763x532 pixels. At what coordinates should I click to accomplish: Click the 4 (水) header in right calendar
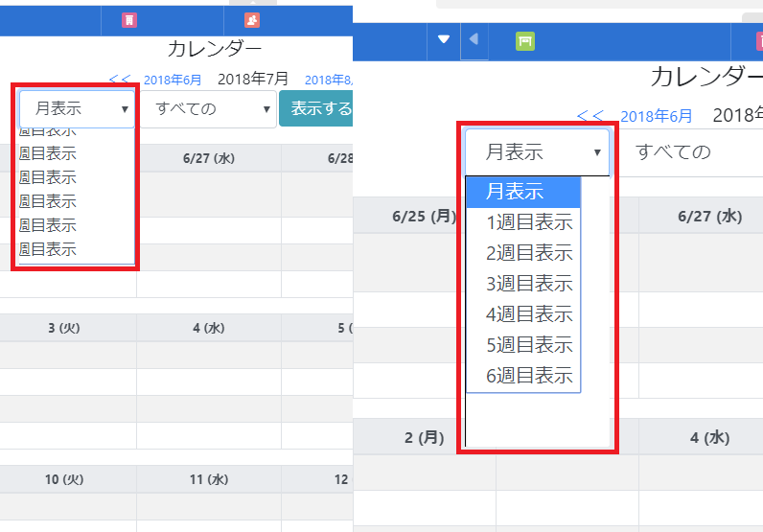point(710,437)
